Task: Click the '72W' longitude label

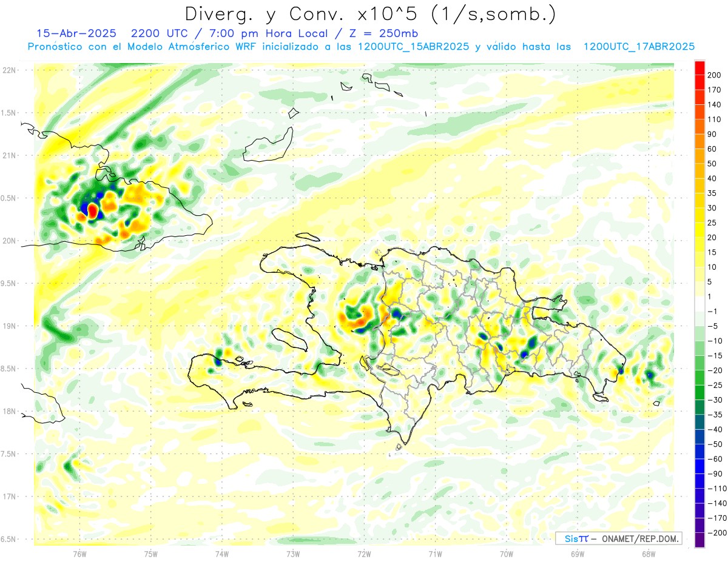Action: pyautogui.click(x=364, y=553)
